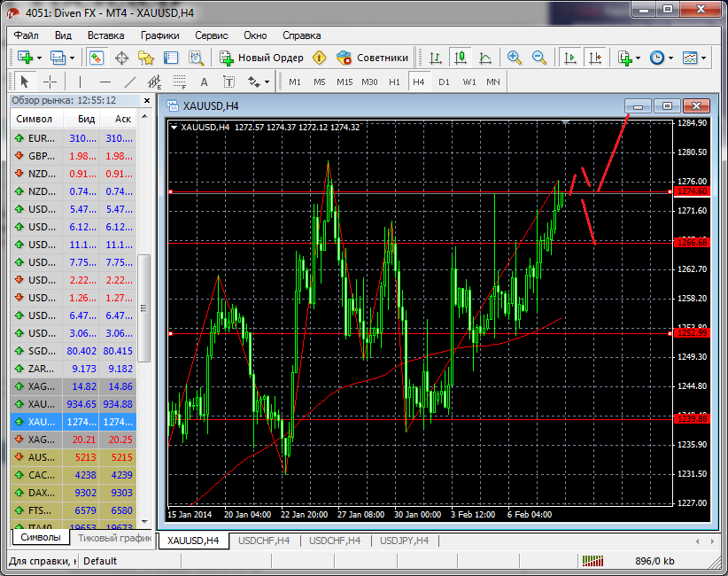Click the Templates icon

tap(690, 58)
